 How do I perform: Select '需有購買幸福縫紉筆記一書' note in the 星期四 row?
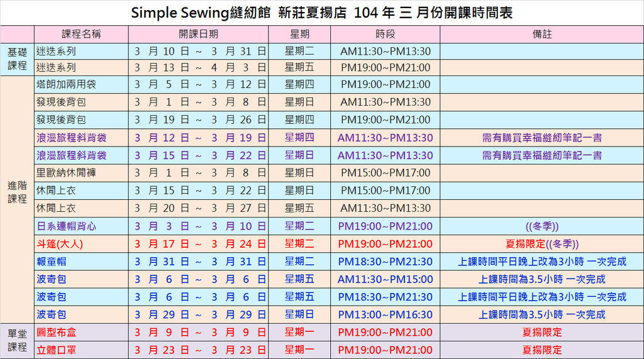[x=541, y=138]
